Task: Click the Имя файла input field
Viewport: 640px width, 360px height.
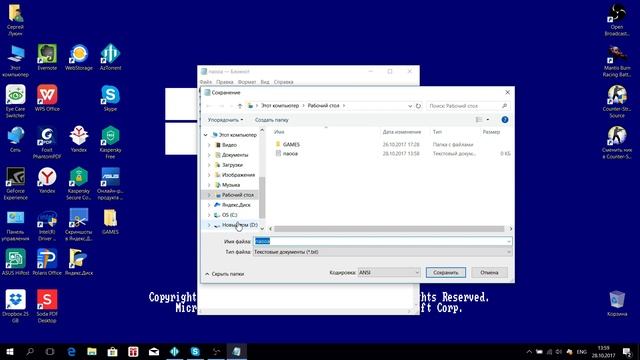Action: tap(382, 241)
